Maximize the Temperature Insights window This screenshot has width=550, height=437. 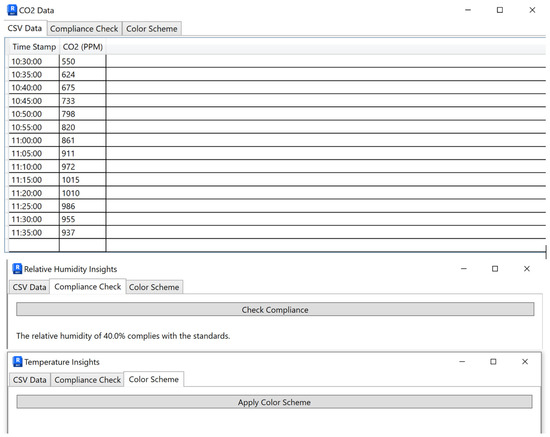pos(493,362)
